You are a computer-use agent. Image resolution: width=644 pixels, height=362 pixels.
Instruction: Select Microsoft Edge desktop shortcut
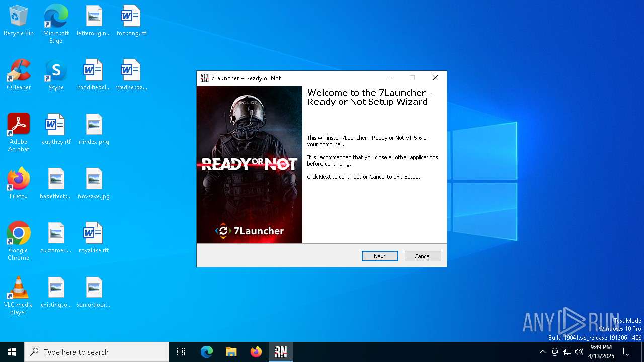click(x=56, y=24)
